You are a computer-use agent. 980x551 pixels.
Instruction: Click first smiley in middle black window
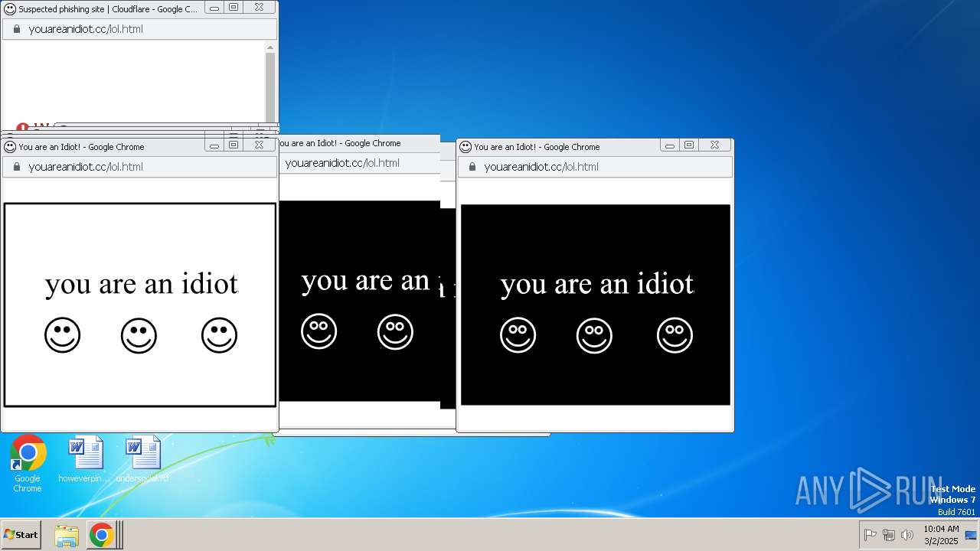click(318, 331)
